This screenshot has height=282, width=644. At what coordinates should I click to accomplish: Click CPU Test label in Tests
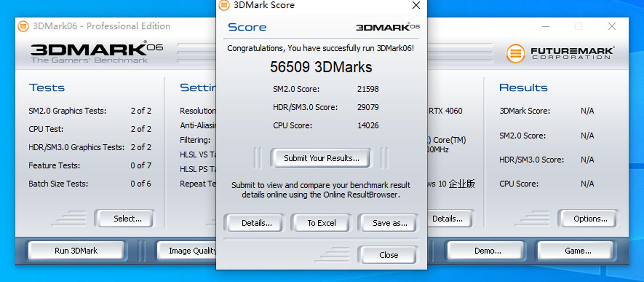[46, 129]
